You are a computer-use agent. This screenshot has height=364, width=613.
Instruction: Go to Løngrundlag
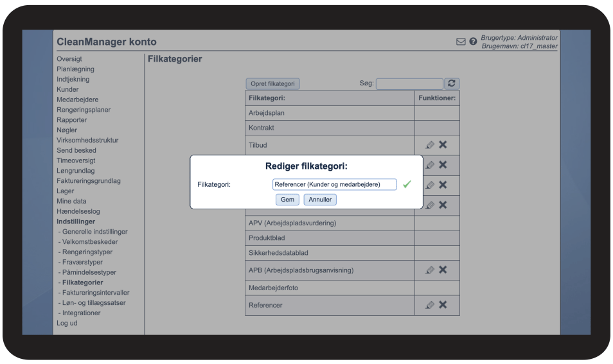(x=75, y=171)
